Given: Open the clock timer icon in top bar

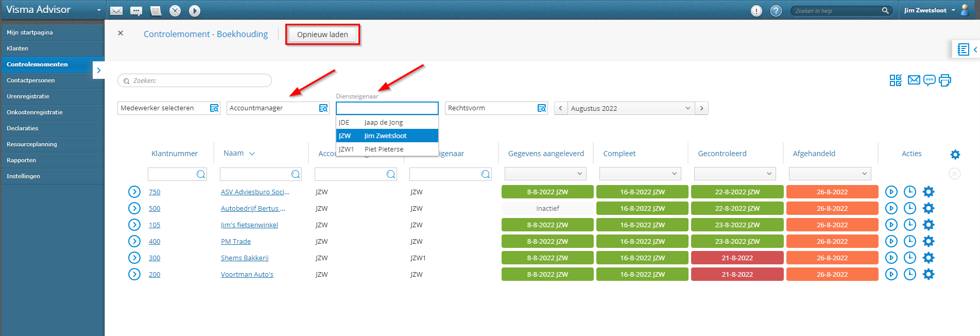Looking at the screenshot, I should (x=175, y=11).
